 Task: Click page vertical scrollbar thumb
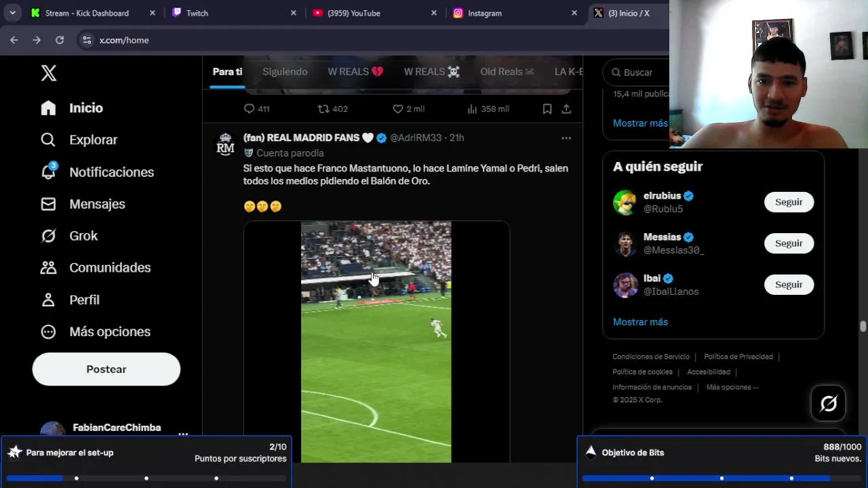pyautogui.click(x=863, y=327)
